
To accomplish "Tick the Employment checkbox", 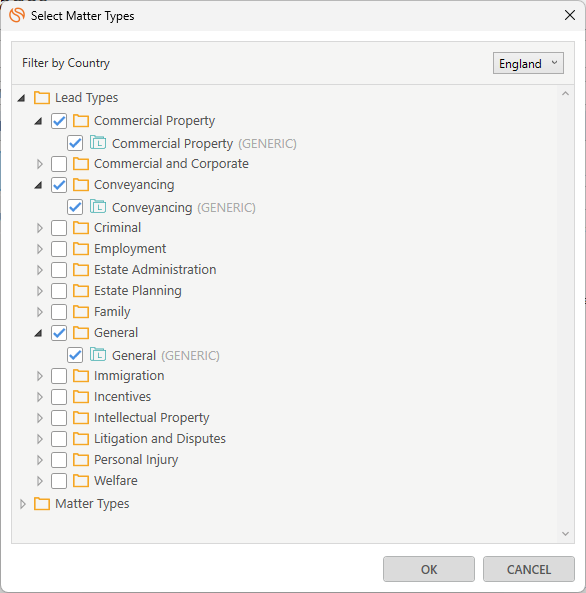I will tap(59, 249).
